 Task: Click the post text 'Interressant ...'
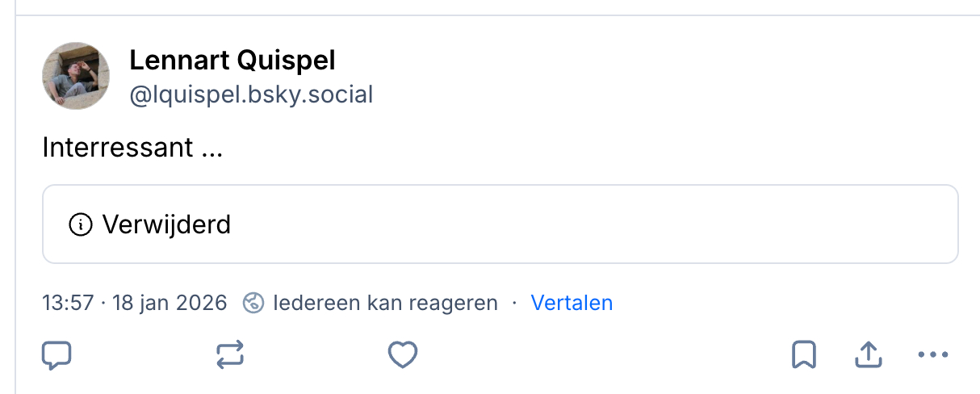(132, 148)
